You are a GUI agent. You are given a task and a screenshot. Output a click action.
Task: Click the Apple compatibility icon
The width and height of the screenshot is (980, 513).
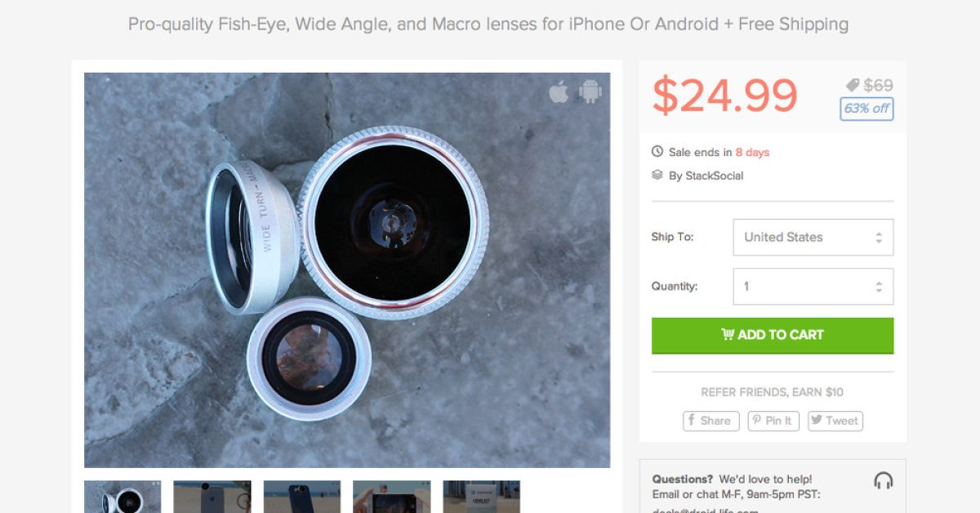click(x=559, y=91)
